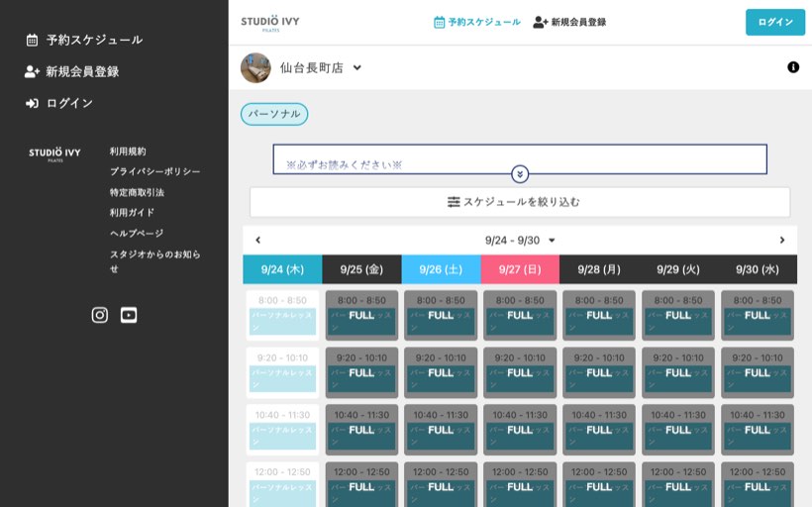Click the 9/24 9:20 - 10:10 lesson slot

coord(282,372)
